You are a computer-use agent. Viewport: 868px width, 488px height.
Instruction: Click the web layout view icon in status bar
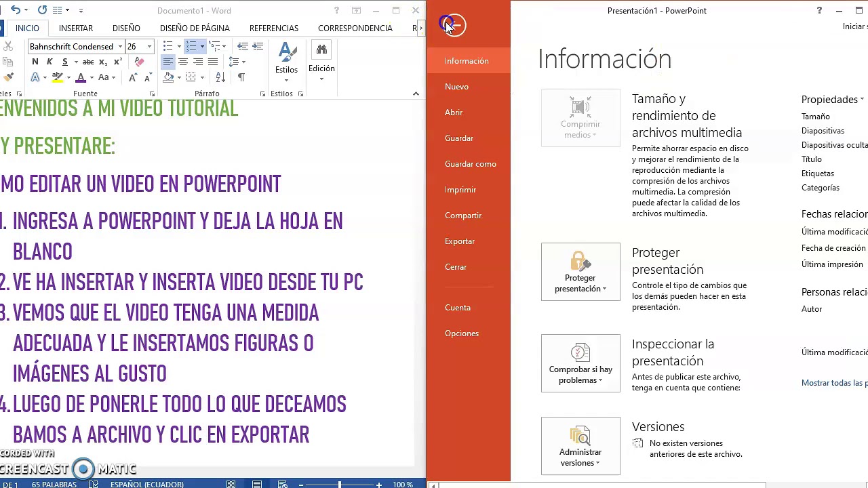(x=283, y=484)
